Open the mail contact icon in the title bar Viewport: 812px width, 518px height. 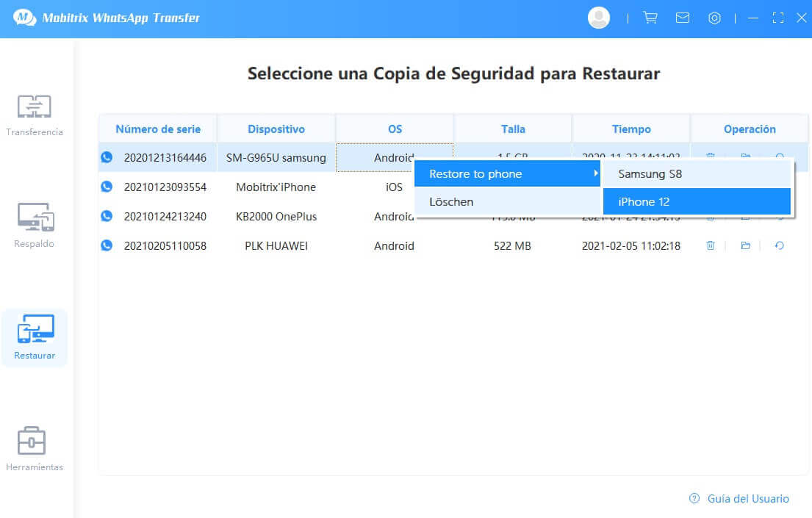pos(683,17)
